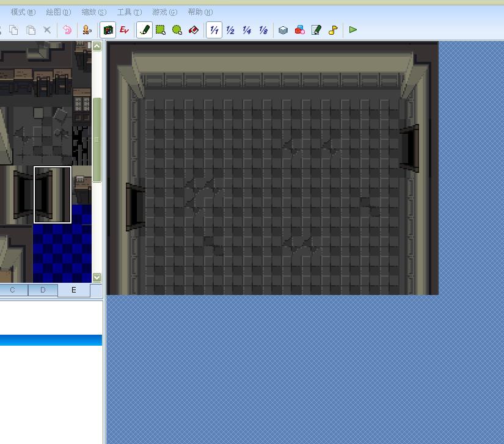
Task: Open the 帮助(H) menu
Action: 200,12
